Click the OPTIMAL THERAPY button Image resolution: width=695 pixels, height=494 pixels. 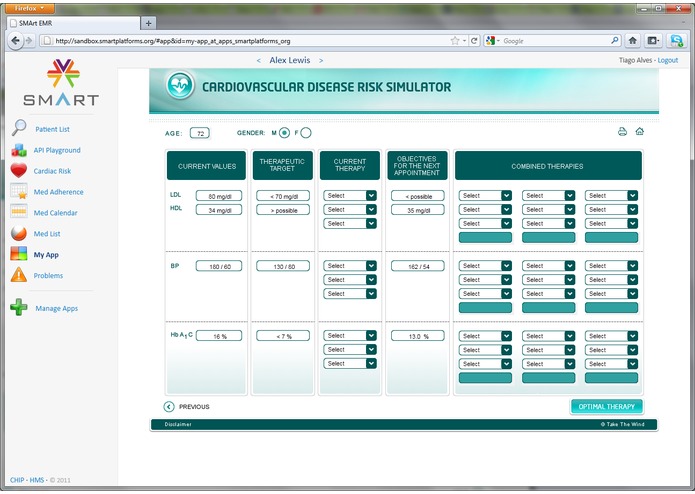pyautogui.click(x=606, y=406)
